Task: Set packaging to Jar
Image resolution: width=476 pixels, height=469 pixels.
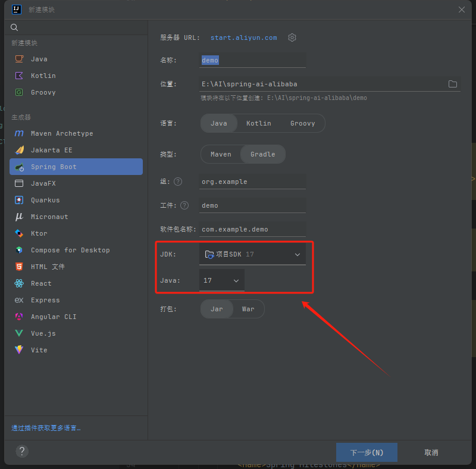Action: 217,309
